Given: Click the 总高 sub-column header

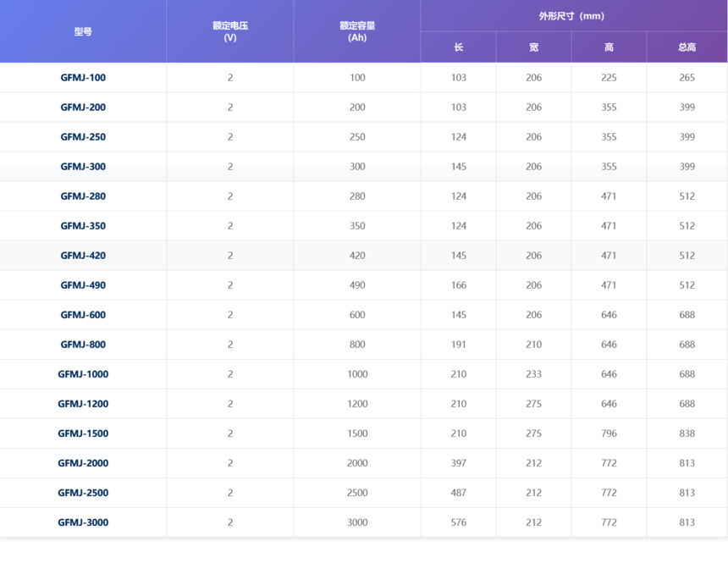Looking at the screenshot, I should (687, 47).
